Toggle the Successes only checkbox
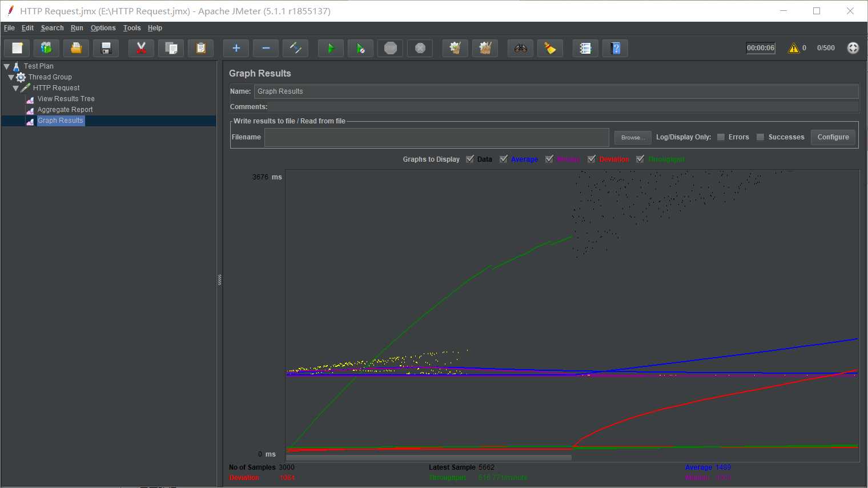The image size is (868, 488). point(761,137)
